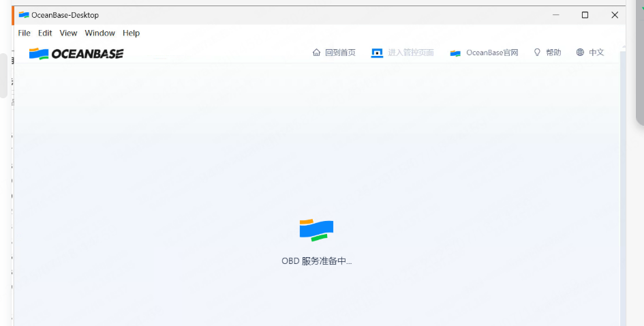Click the globe language icon
This screenshot has height=326, width=644.
click(580, 53)
